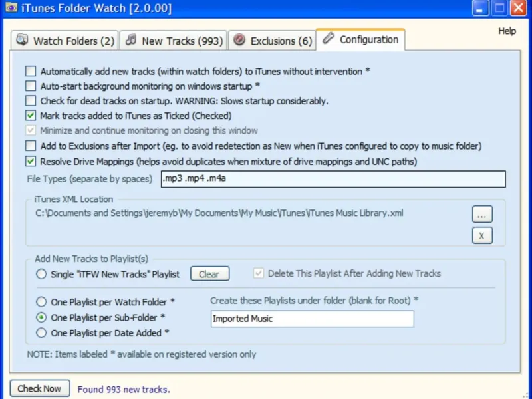Click the File Types input field

[x=333, y=179]
